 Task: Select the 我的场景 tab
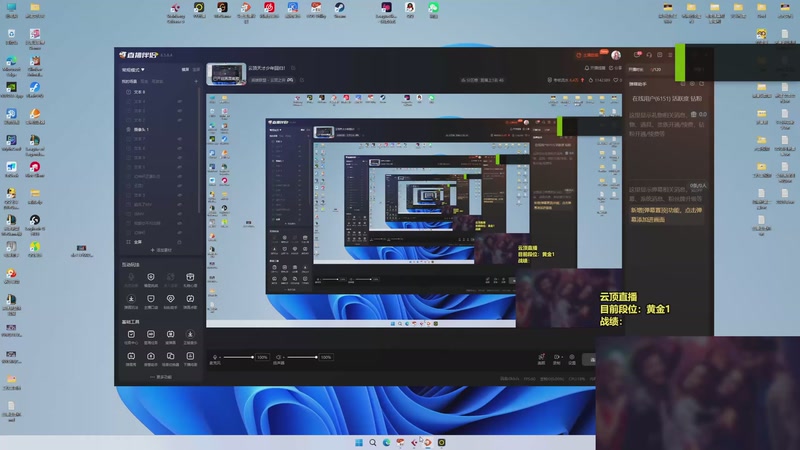click(129, 81)
